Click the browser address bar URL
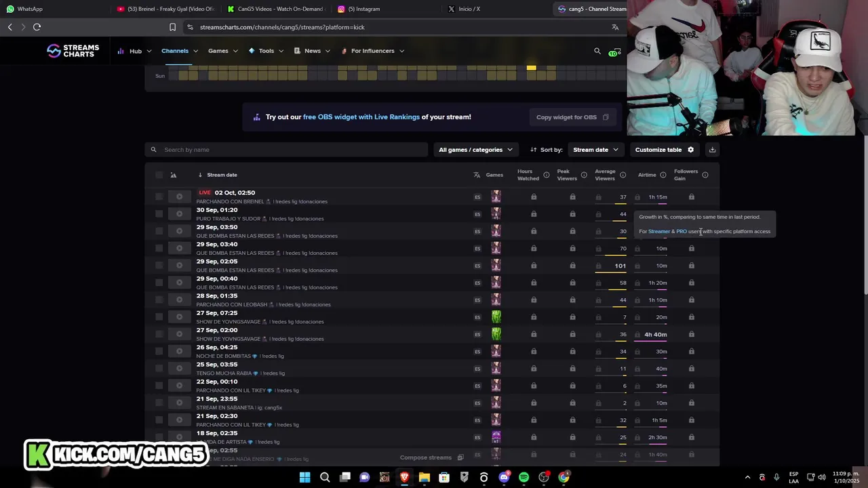 [282, 27]
